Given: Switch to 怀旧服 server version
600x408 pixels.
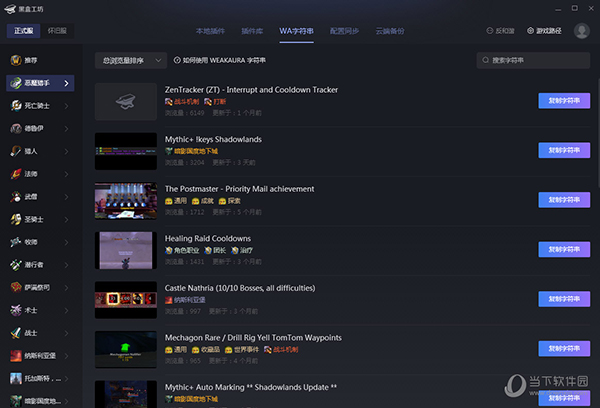Looking at the screenshot, I should 55,31.
